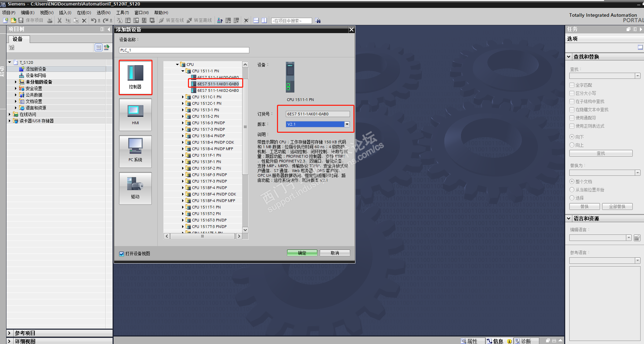This screenshot has height=344, width=644.
Task: Click the 在项目中搜索 search field
Action: [292, 21]
